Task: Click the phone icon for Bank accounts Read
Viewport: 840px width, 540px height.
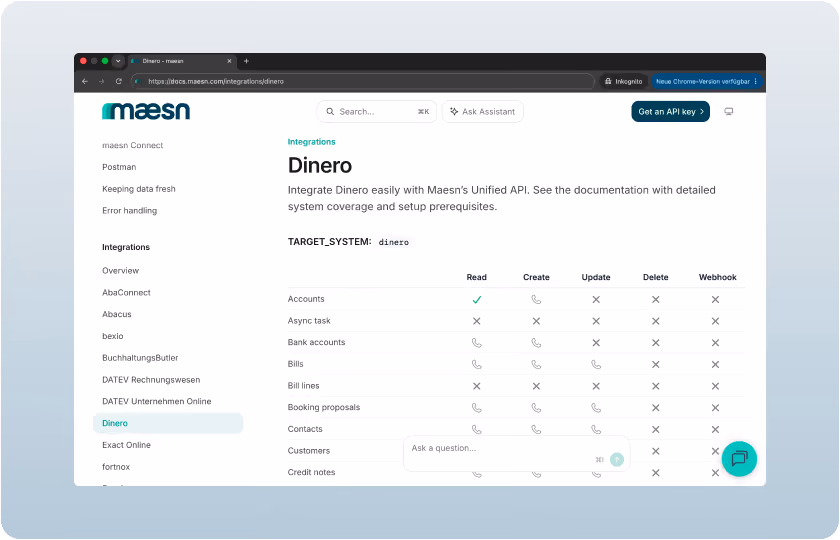Action: pos(477,343)
